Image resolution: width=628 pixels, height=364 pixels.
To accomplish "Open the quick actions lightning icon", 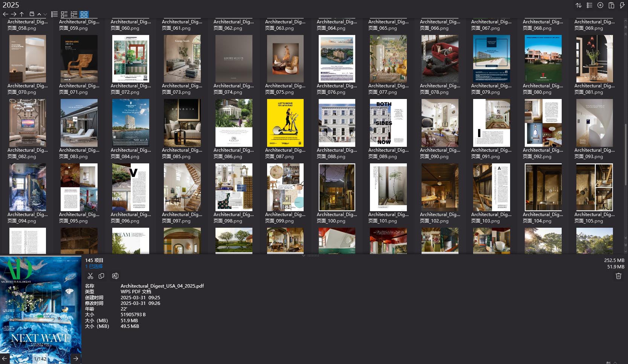I will coord(622,5).
